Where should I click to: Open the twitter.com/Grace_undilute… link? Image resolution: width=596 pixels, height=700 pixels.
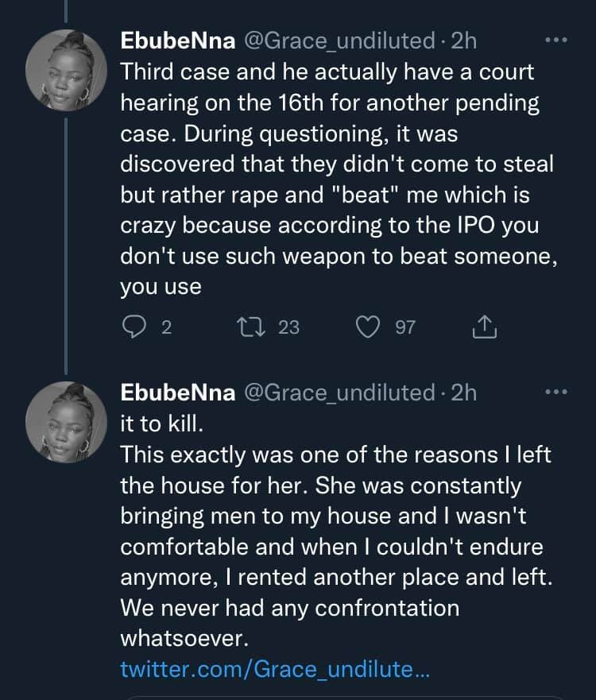[x=274, y=669]
